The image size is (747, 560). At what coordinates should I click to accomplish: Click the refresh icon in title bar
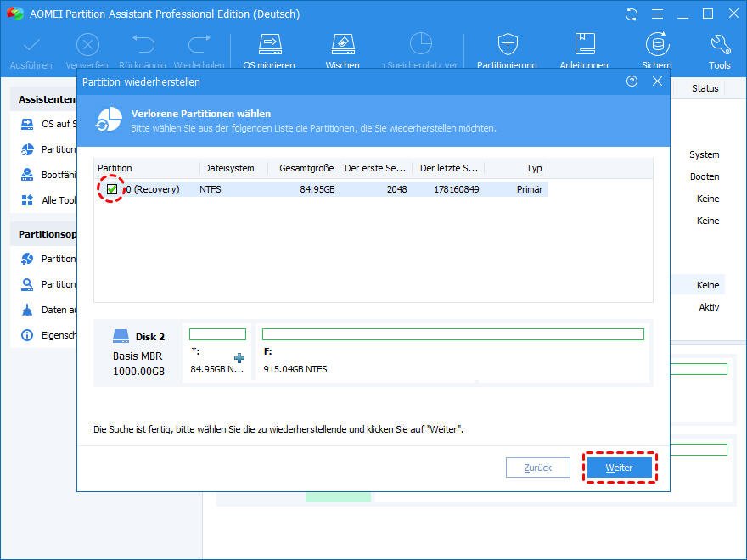click(632, 14)
